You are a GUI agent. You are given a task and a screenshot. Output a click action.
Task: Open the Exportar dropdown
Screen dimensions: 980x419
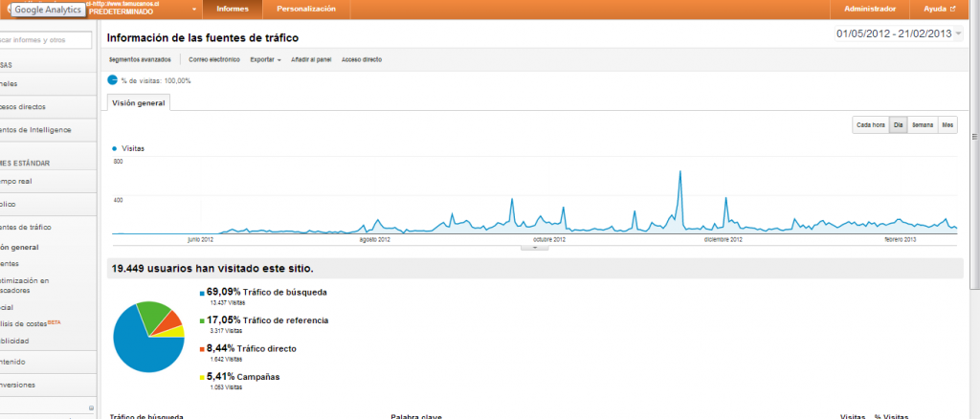[265, 60]
